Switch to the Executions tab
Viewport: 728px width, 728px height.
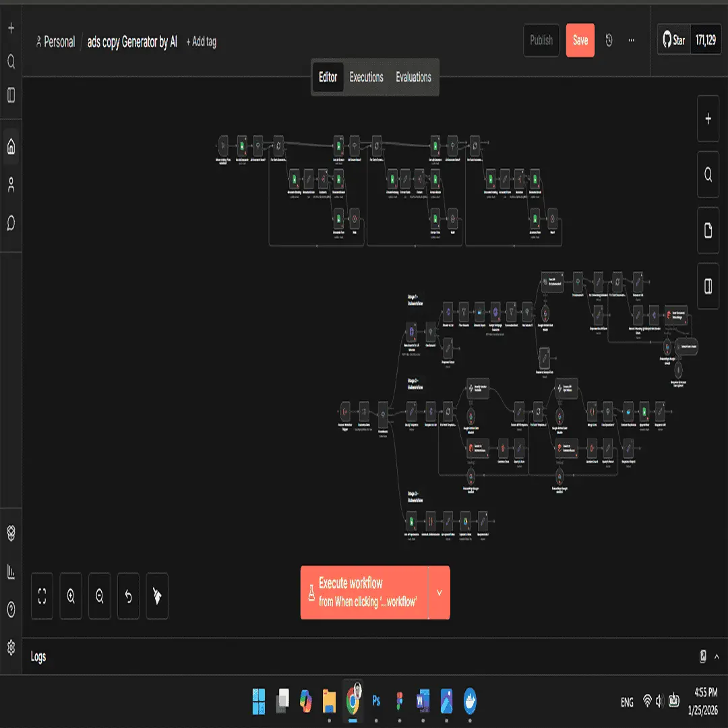[366, 78]
